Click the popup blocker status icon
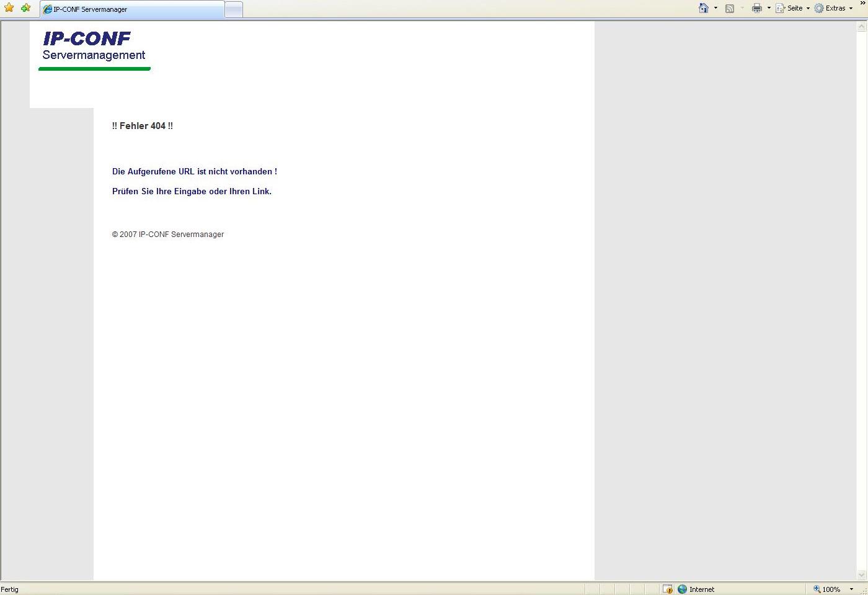The image size is (868, 595). pos(667,589)
